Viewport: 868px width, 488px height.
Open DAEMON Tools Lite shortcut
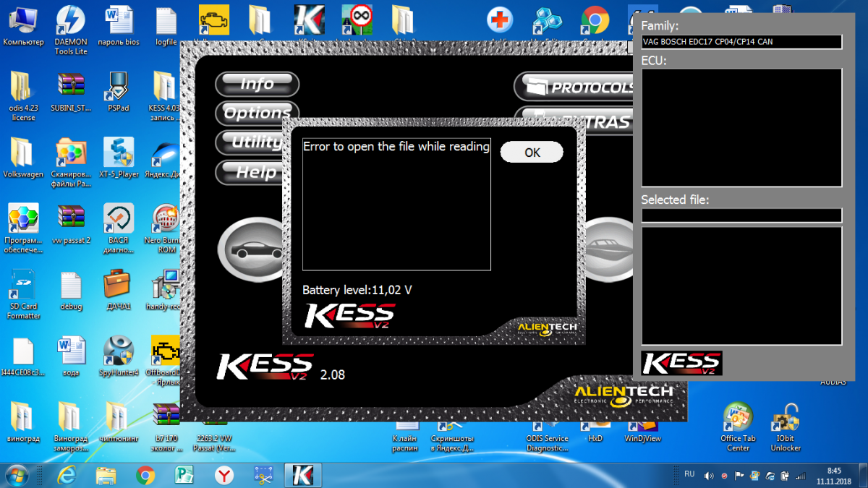click(71, 30)
